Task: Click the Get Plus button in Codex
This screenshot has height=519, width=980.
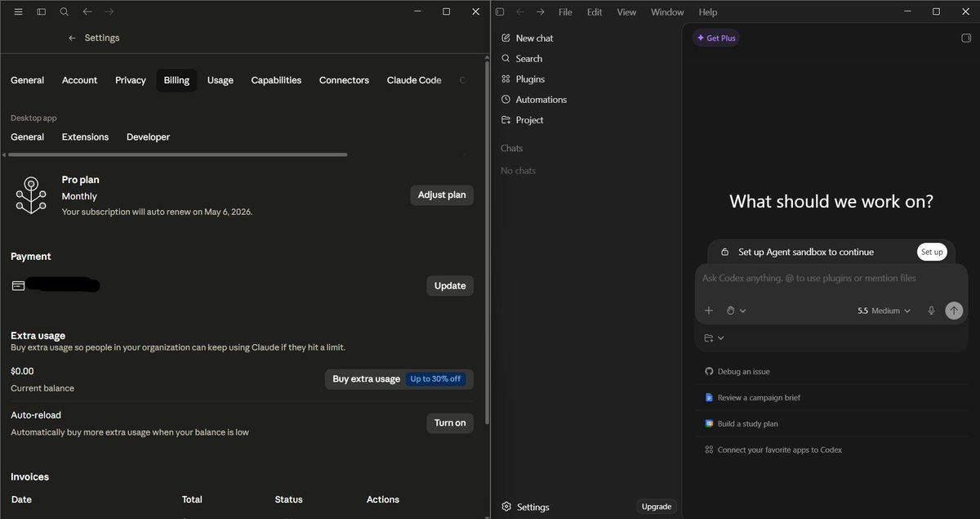Action: (715, 38)
